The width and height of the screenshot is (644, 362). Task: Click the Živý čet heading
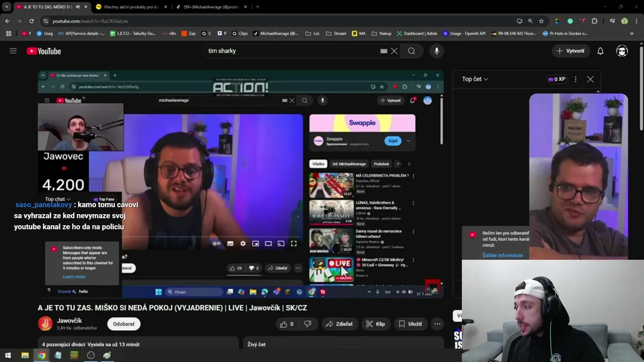[x=257, y=344]
